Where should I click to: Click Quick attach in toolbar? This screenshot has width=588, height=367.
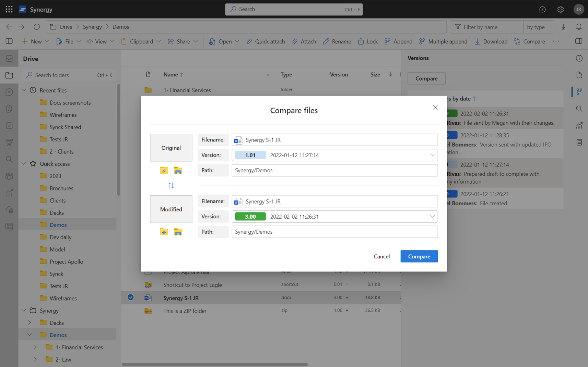(266, 41)
